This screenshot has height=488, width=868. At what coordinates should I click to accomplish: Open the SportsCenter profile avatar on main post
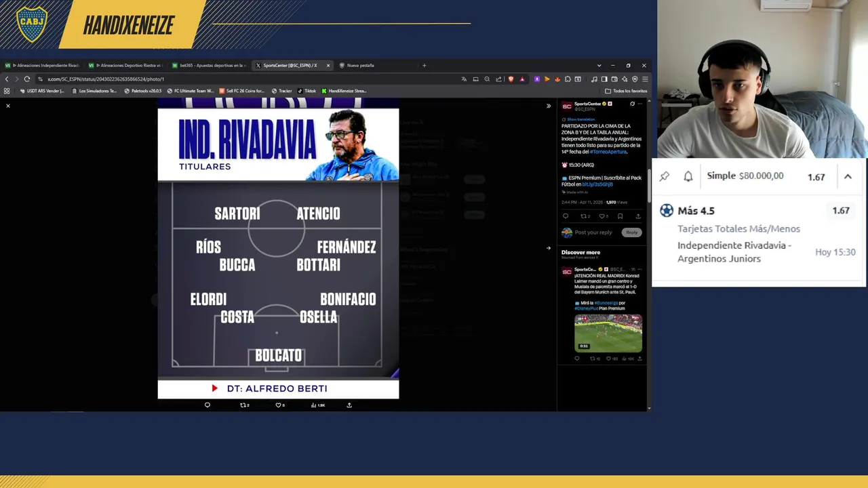(x=567, y=106)
